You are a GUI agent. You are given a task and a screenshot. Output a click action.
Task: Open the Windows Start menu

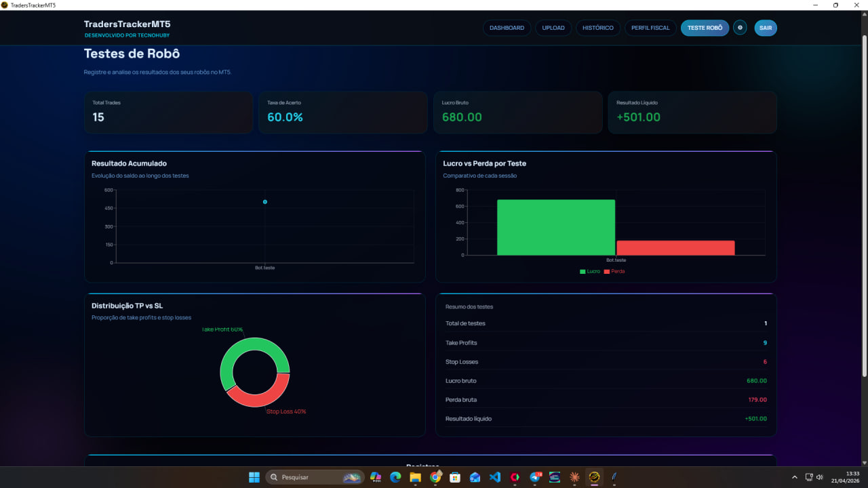click(x=254, y=477)
